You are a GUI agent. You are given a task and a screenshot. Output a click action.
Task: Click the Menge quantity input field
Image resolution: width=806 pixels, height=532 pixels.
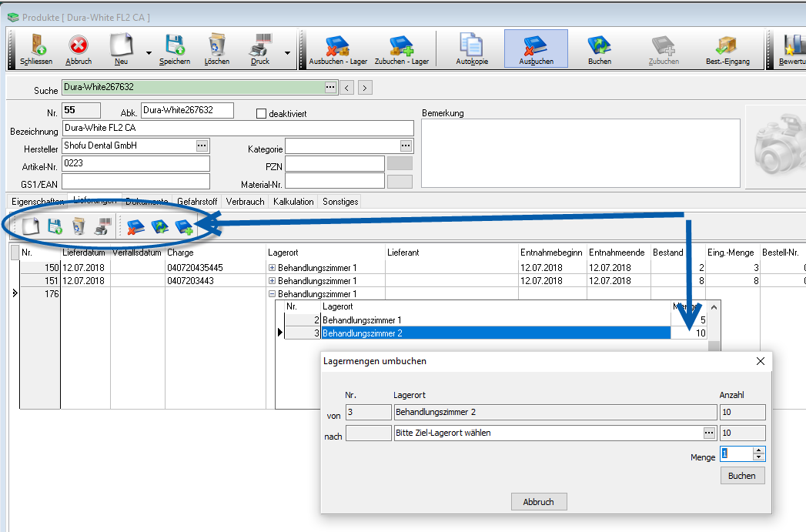point(737,454)
